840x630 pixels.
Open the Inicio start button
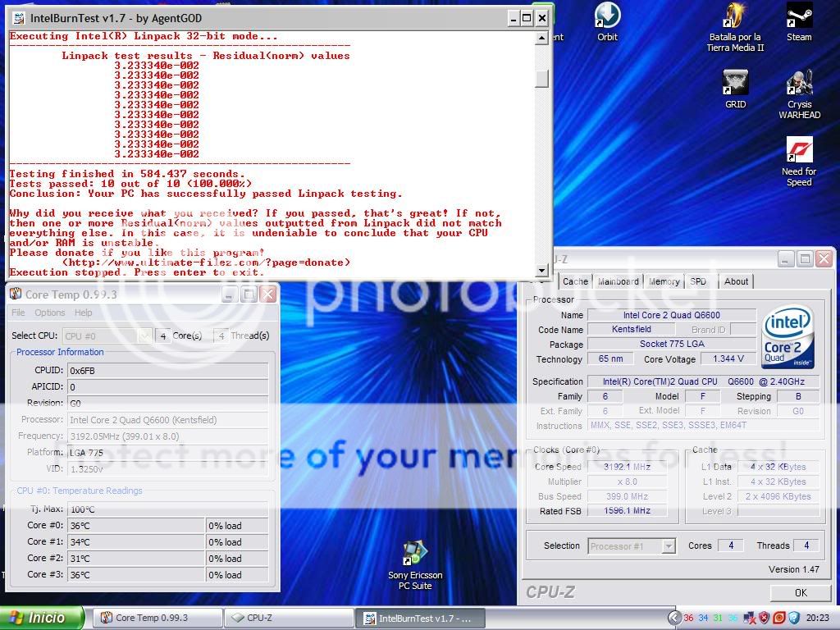coord(42,618)
